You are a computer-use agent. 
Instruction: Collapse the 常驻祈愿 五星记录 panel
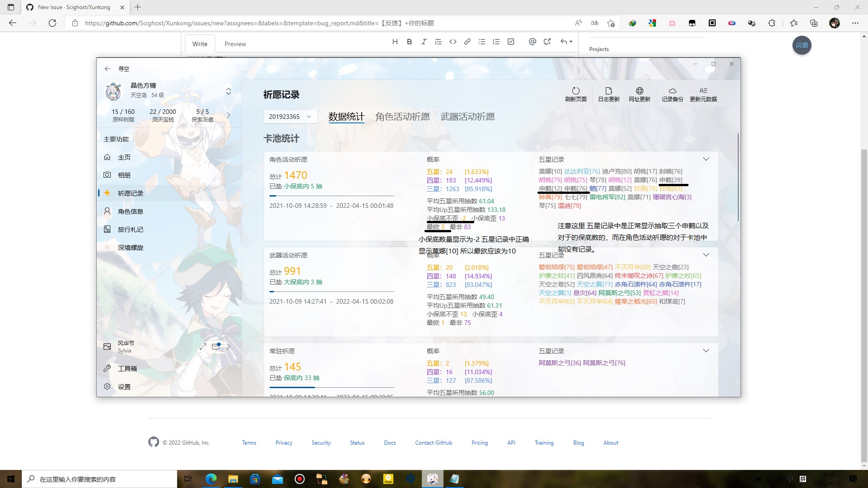706,350
